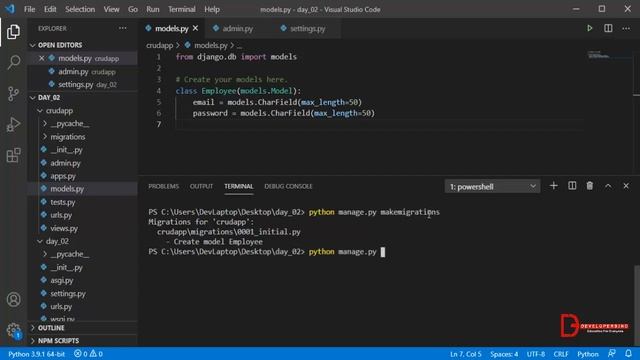The height and width of the screenshot is (360, 640).
Task: Click crudapp in the breadcrumb path
Action: point(160,45)
